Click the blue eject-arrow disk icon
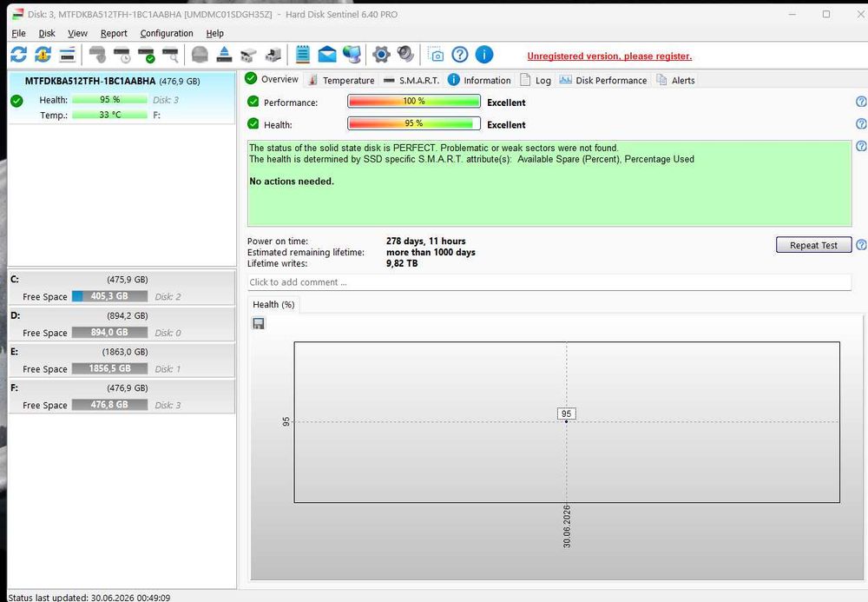 (x=224, y=54)
